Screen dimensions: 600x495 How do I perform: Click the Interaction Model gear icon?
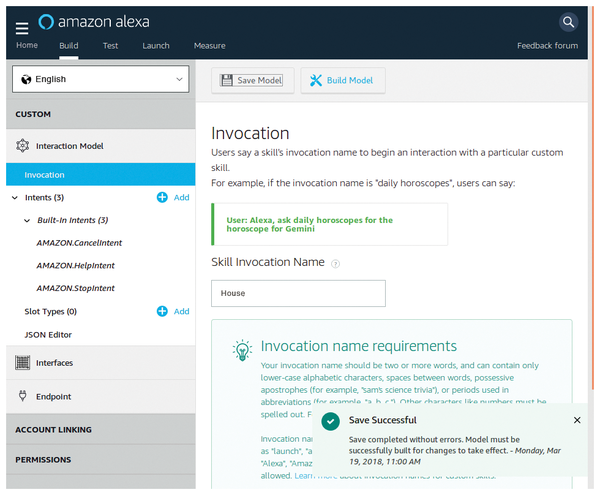[23, 146]
